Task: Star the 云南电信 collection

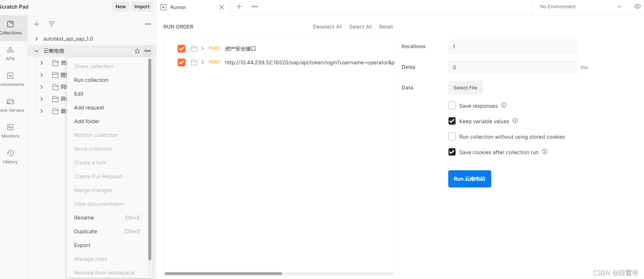Action: pos(137,51)
